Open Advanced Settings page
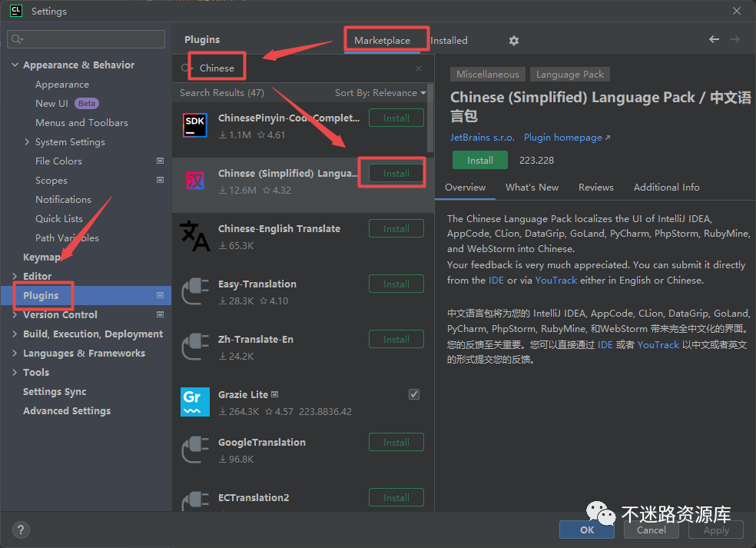The width and height of the screenshot is (756, 548). tap(67, 411)
